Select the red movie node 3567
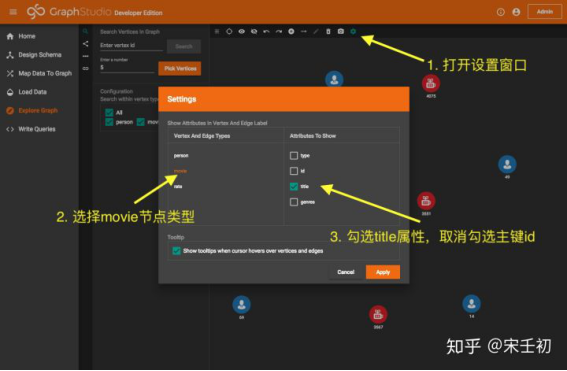This screenshot has width=567, height=371. coord(378,314)
